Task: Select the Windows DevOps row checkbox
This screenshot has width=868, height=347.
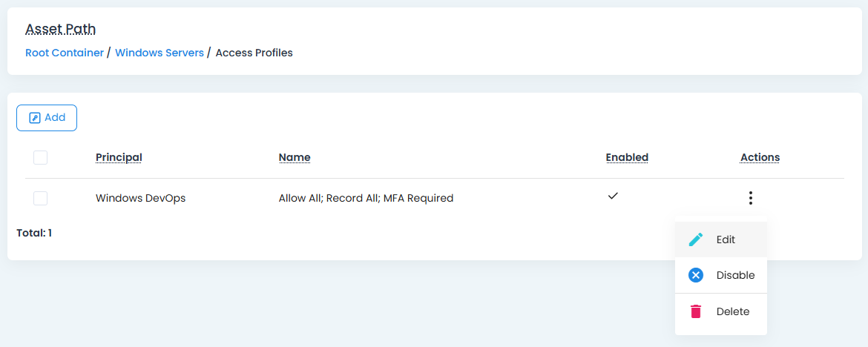Action: point(41,198)
